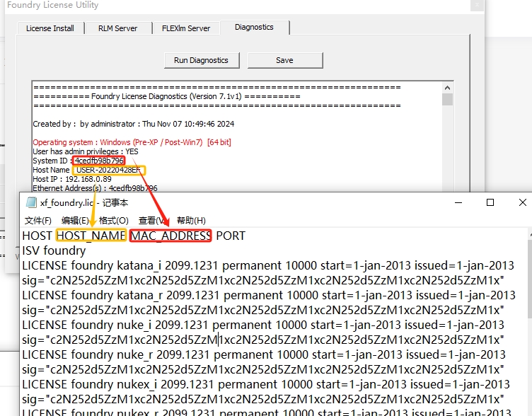Close the Foundry License Utility window
Viewport: 532px width, 416px height.
click(x=478, y=5)
